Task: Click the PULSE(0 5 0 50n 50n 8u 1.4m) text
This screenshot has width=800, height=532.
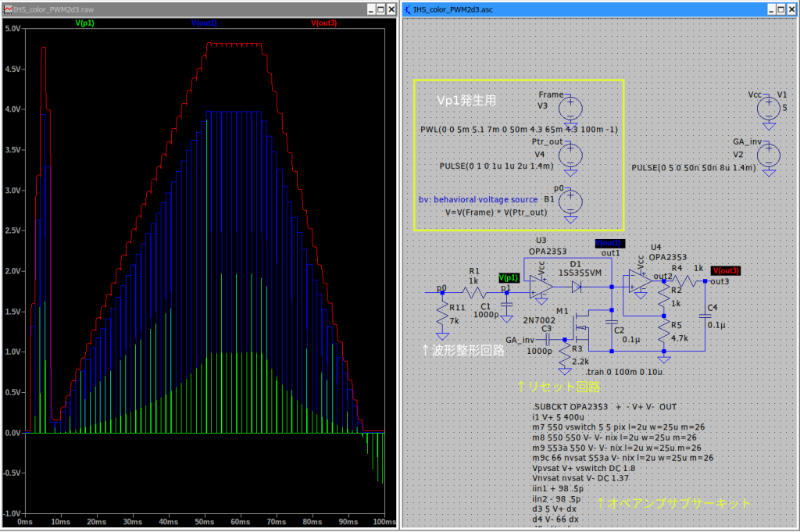Action: [x=694, y=168]
